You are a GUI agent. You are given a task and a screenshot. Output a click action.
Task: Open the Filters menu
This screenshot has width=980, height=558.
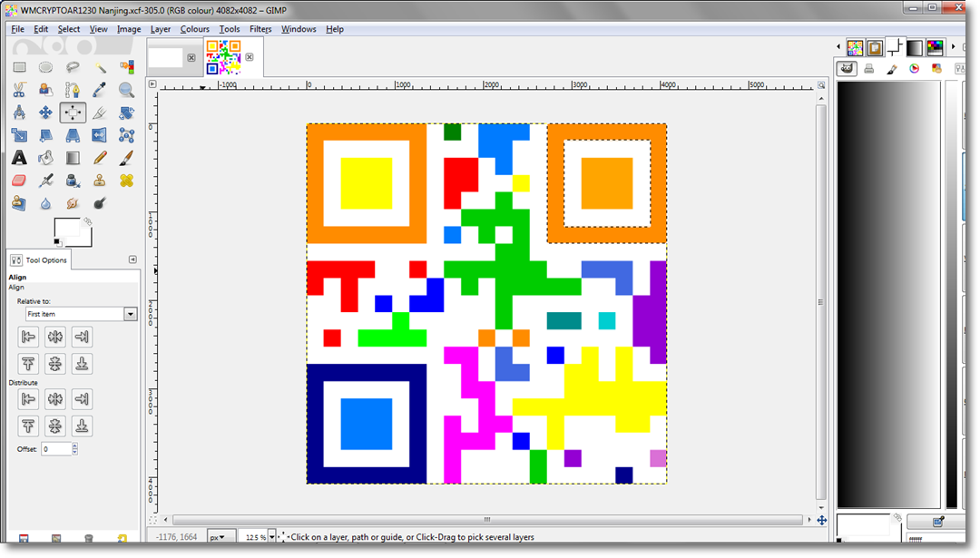click(x=260, y=29)
